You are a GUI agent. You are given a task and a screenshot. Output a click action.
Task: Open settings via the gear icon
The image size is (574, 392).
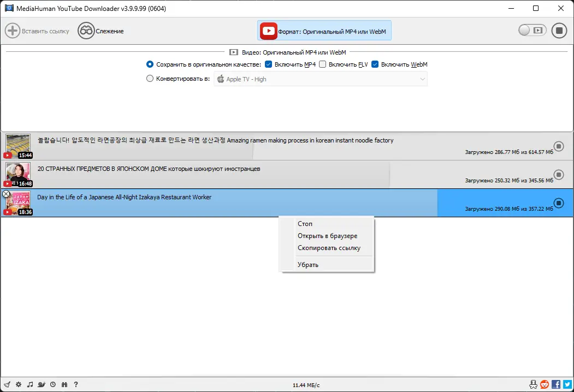click(19, 384)
